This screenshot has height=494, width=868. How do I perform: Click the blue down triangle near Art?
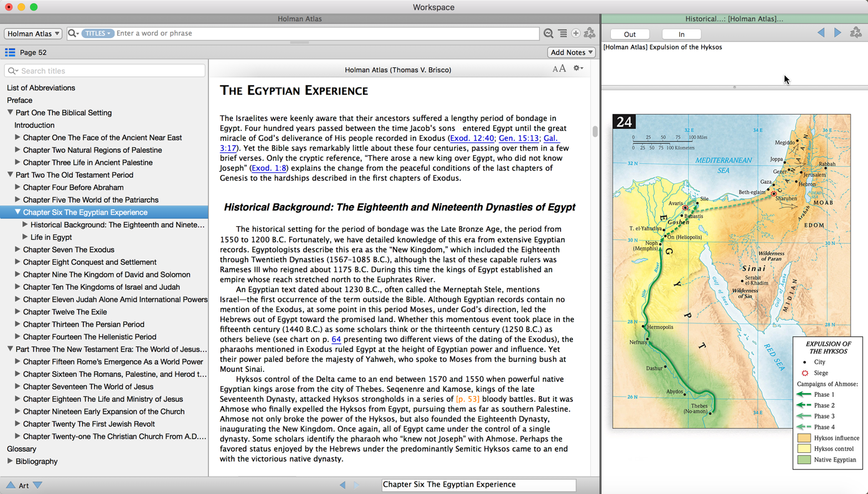click(38, 485)
